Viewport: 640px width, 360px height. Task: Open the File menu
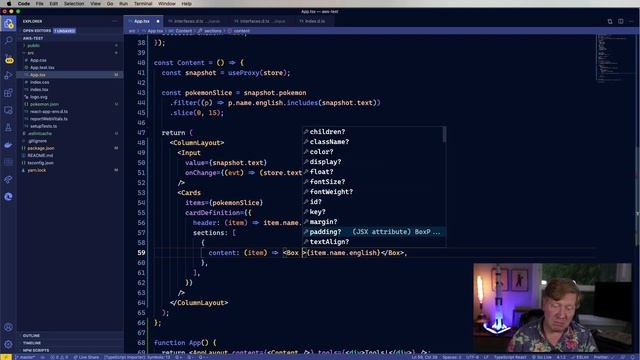click(40, 3)
